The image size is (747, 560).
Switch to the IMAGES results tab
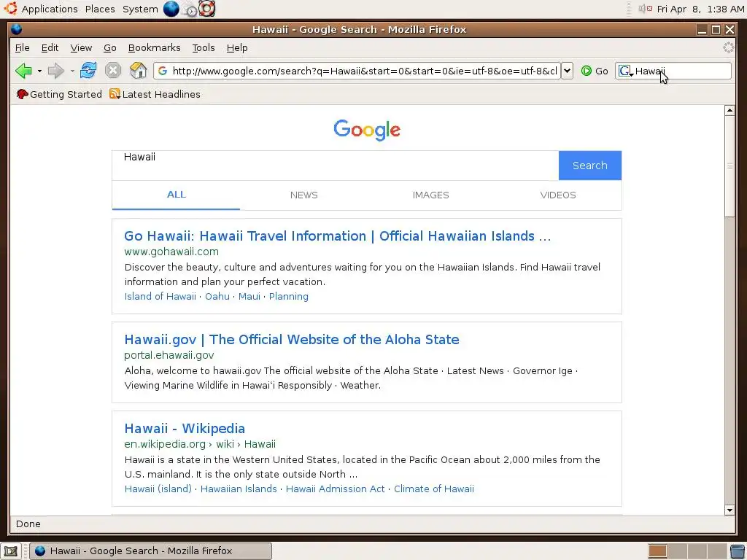[430, 195]
